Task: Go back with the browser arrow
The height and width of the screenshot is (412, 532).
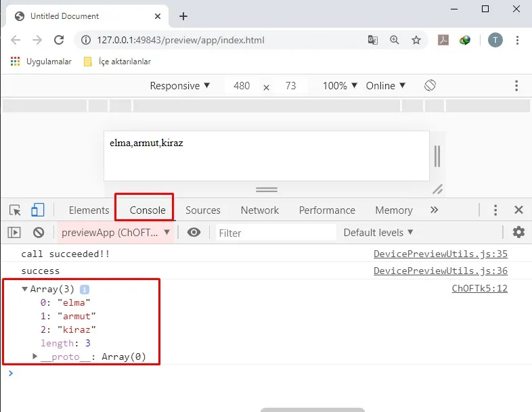Action: click(x=16, y=40)
